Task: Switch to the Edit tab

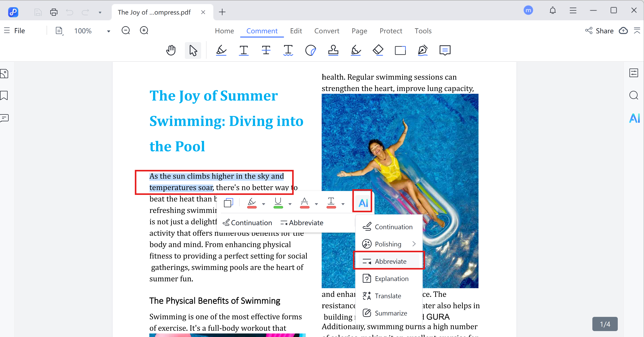Action: point(296,31)
